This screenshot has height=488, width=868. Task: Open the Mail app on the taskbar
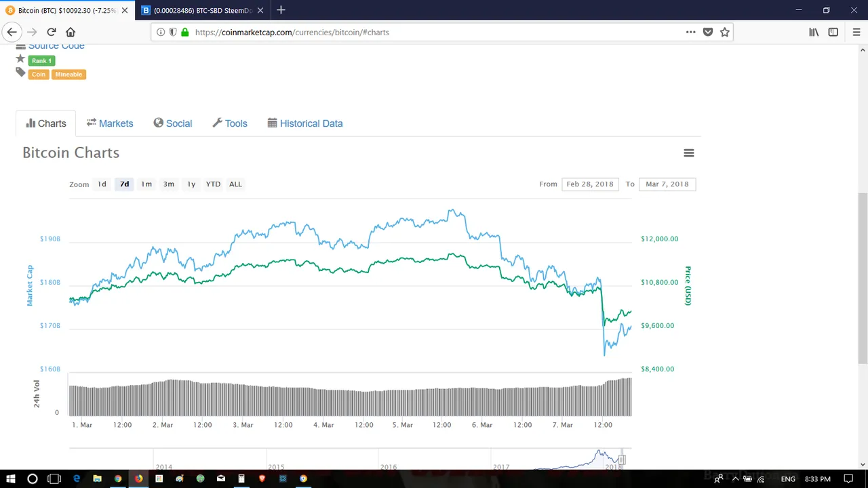click(x=221, y=479)
